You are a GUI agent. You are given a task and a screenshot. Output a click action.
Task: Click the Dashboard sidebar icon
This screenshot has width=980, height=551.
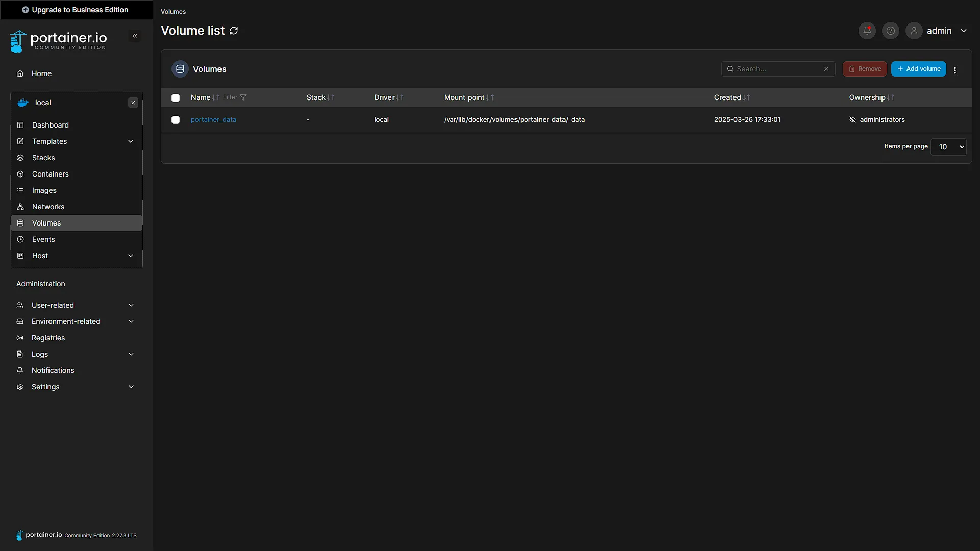(x=20, y=125)
